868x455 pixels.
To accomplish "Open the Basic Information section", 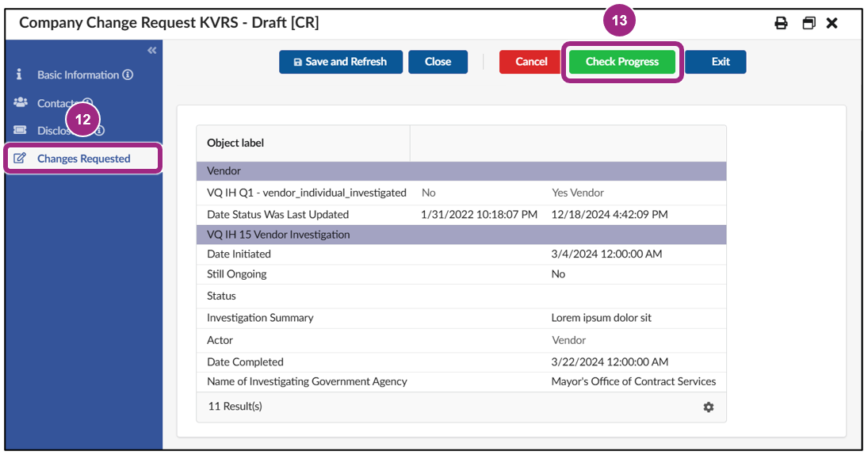I will pyautogui.click(x=78, y=75).
